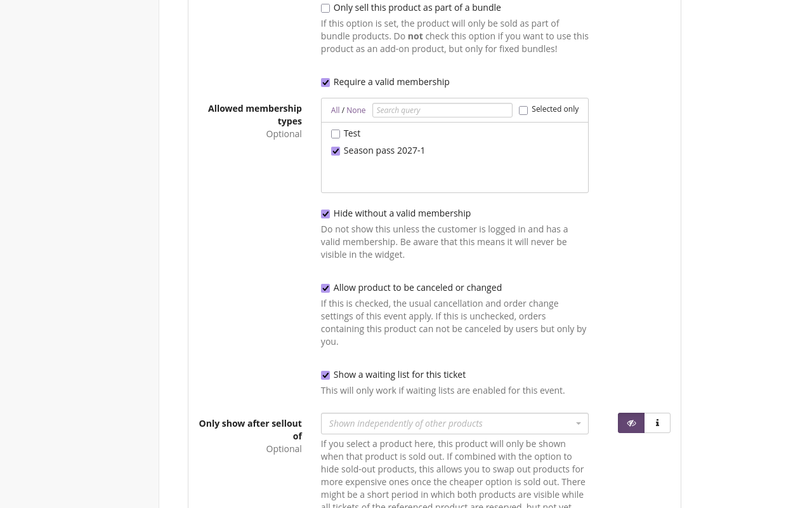
Task: Select the info display option for sellout
Action: [657, 423]
